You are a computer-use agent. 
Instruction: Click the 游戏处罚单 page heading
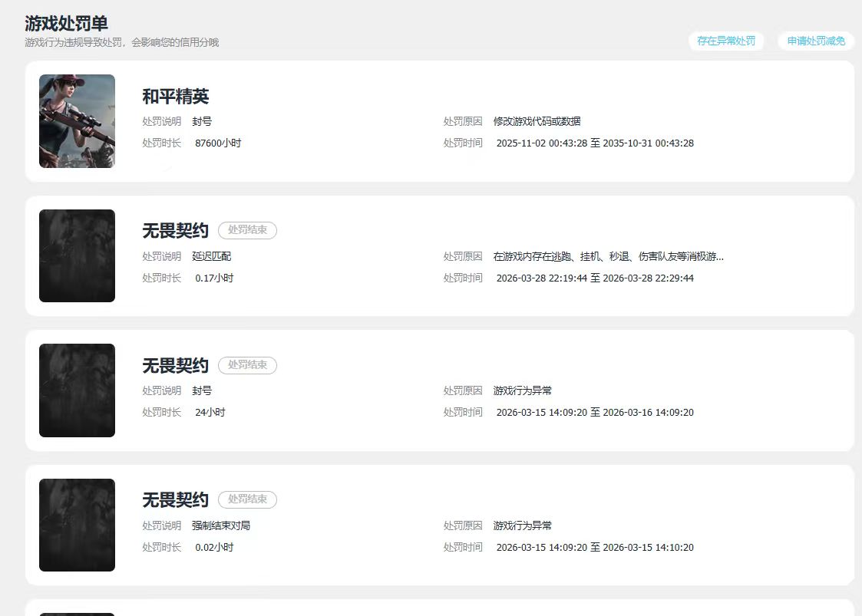[66, 23]
